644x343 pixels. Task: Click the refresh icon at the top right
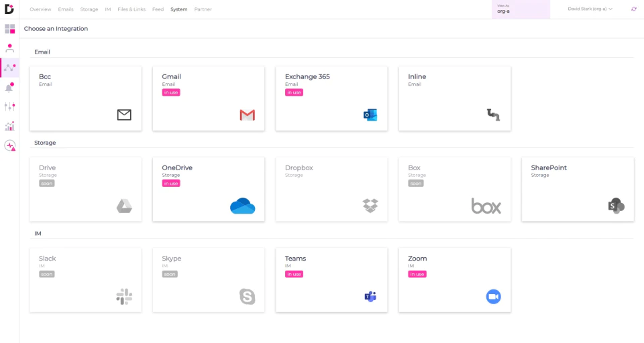pos(634,9)
